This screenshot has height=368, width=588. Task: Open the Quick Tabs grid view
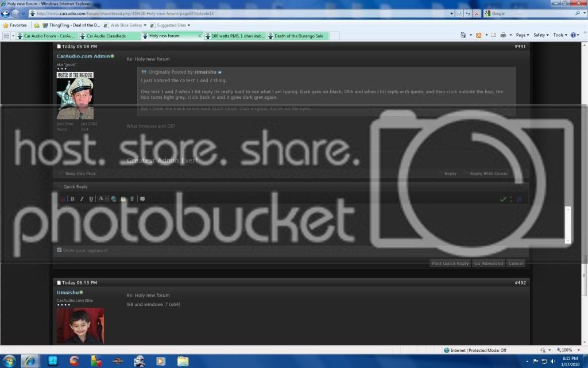click(x=6, y=36)
